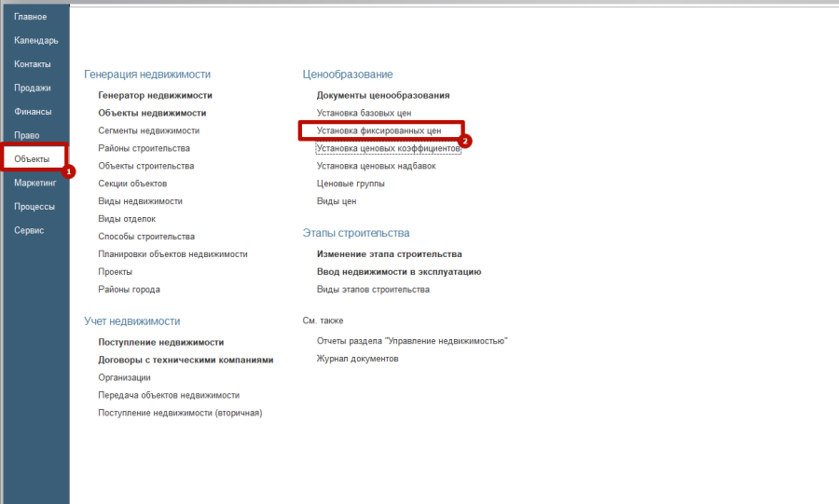Image resolution: width=839 pixels, height=504 pixels.
Task: Open the Главное section in sidebar
Action: (31, 17)
